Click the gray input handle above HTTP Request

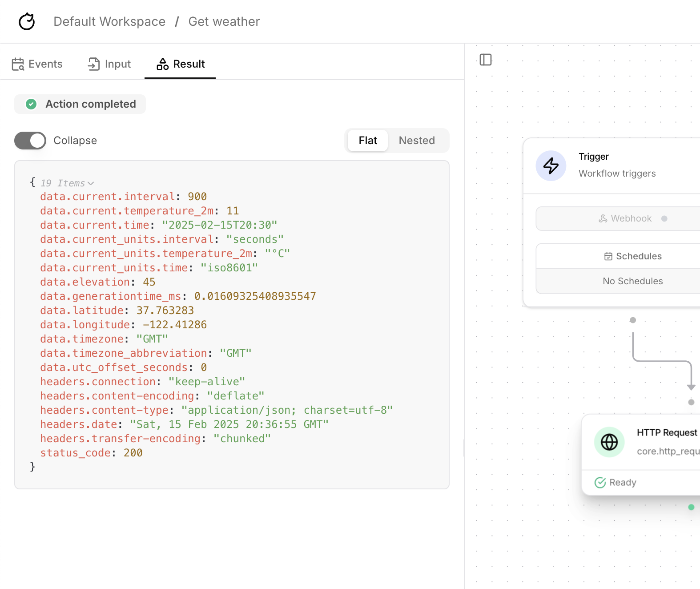tap(691, 402)
